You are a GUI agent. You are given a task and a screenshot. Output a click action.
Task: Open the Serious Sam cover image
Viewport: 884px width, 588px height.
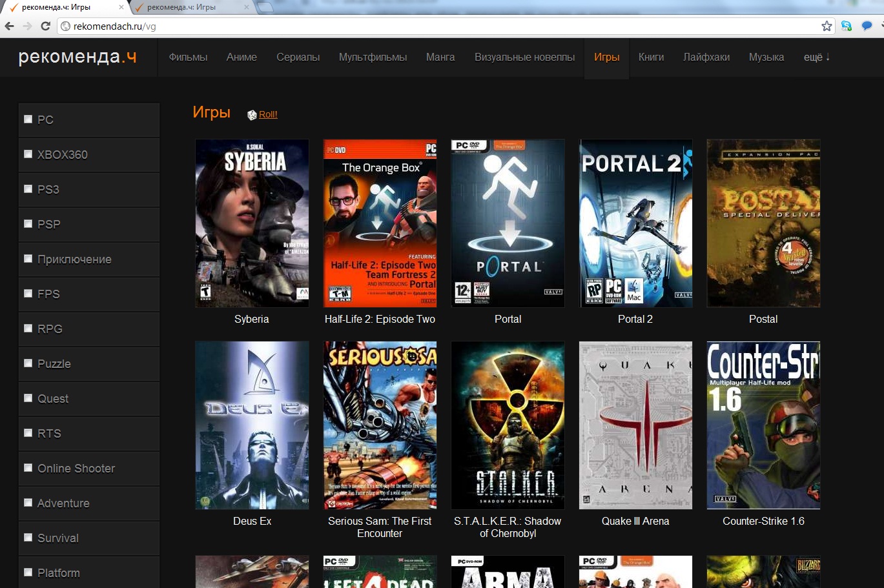pos(380,425)
